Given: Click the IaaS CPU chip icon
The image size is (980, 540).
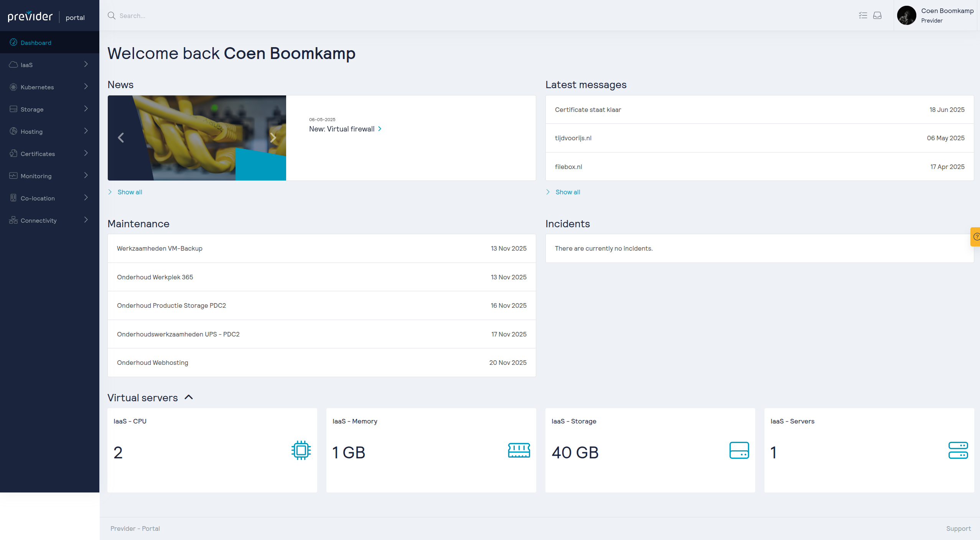Looking at the screenshot, I should click(301, 450).
